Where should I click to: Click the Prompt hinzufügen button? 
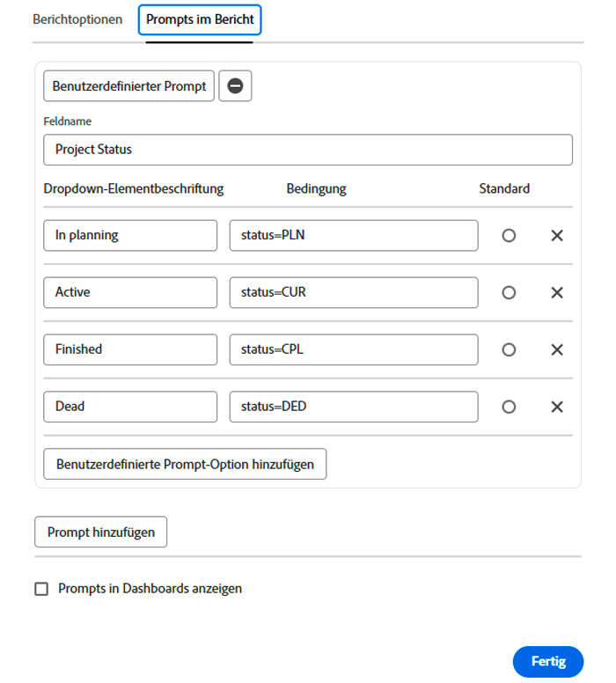coord(100,532)
